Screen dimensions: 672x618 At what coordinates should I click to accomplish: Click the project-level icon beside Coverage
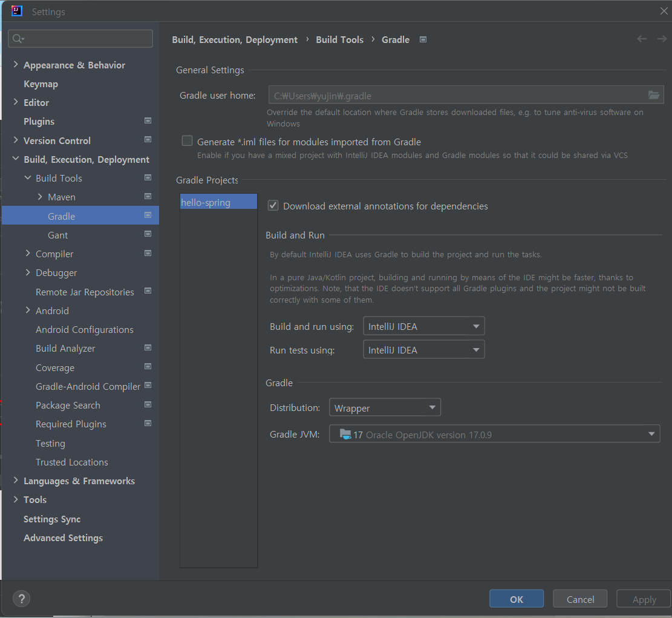(x=148, y=367)
